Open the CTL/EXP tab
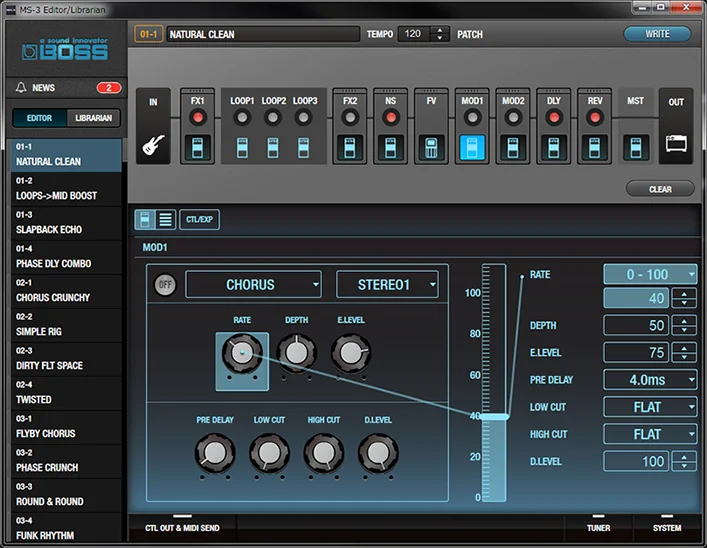Viewport: 707px width, 548px height. coord(201,219)
